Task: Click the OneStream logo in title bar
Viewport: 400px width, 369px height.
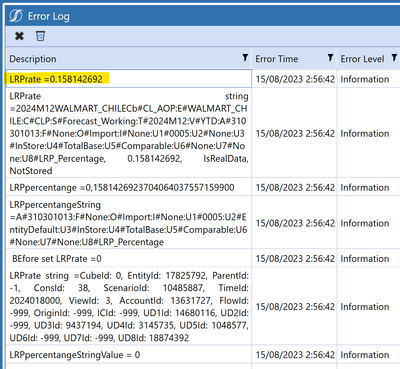Action: (x=16, y=16)
